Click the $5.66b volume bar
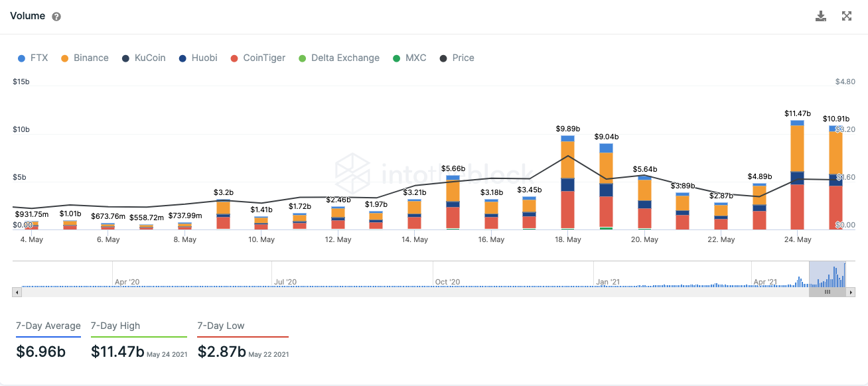The height and width of the screenshot is (386, 868). (x=453, y=202)
